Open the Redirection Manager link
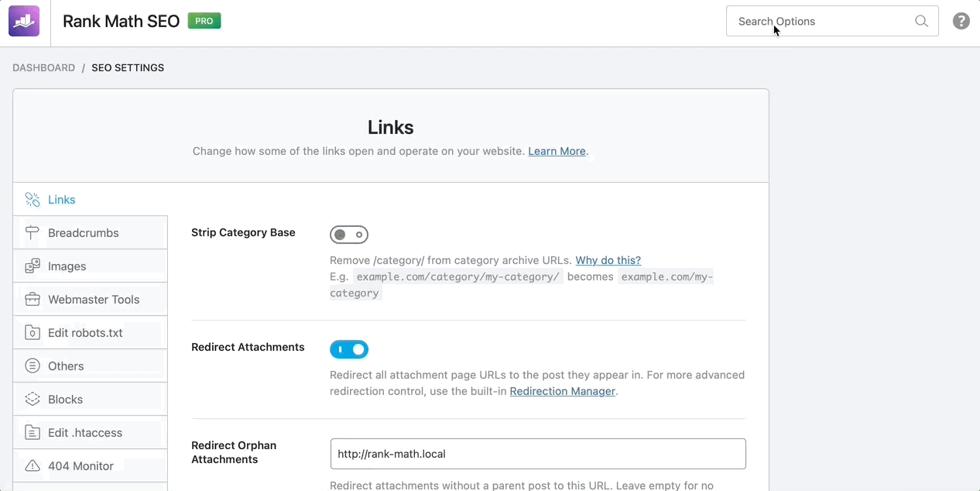Screen dimensions: 980x491 [562, 391]
